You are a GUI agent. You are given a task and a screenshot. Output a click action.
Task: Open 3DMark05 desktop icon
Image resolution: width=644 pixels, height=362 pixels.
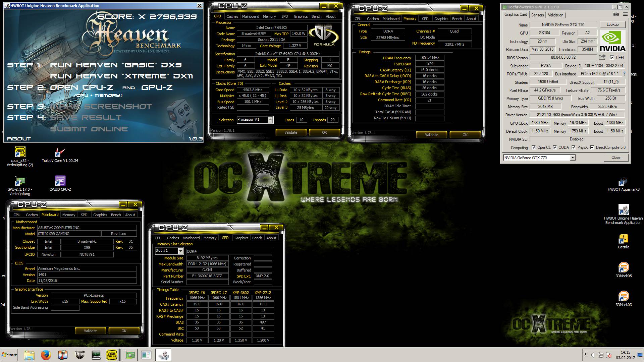[x=624, y=270]
